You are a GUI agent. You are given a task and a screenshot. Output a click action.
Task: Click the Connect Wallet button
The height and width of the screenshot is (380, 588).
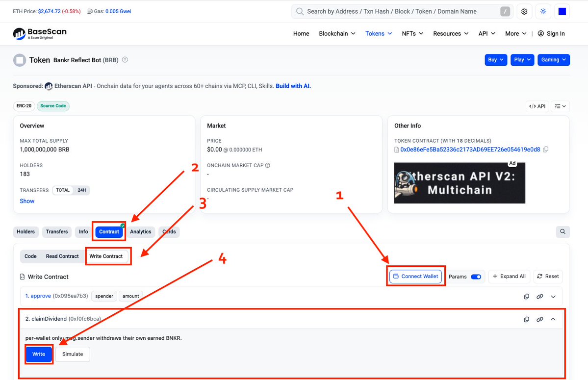coord(416,277)
